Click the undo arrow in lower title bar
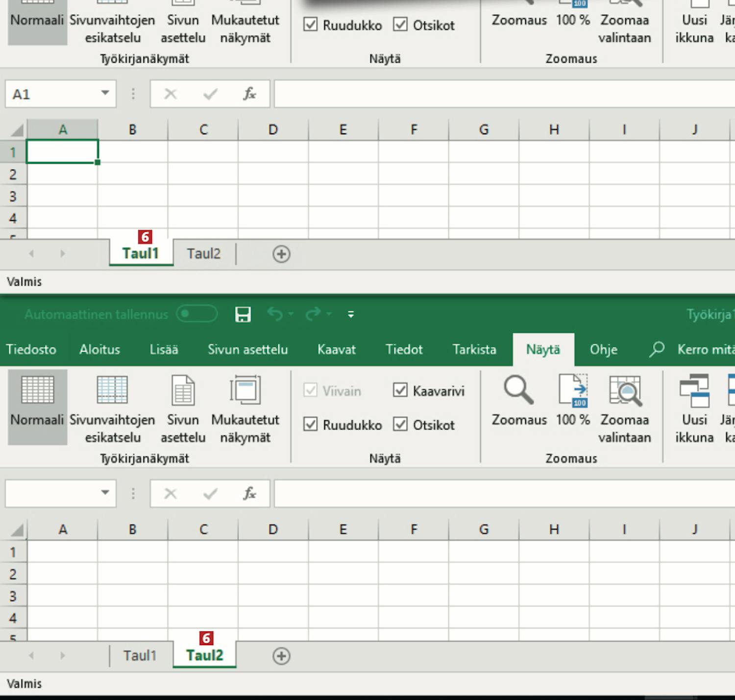 (275, 314)
